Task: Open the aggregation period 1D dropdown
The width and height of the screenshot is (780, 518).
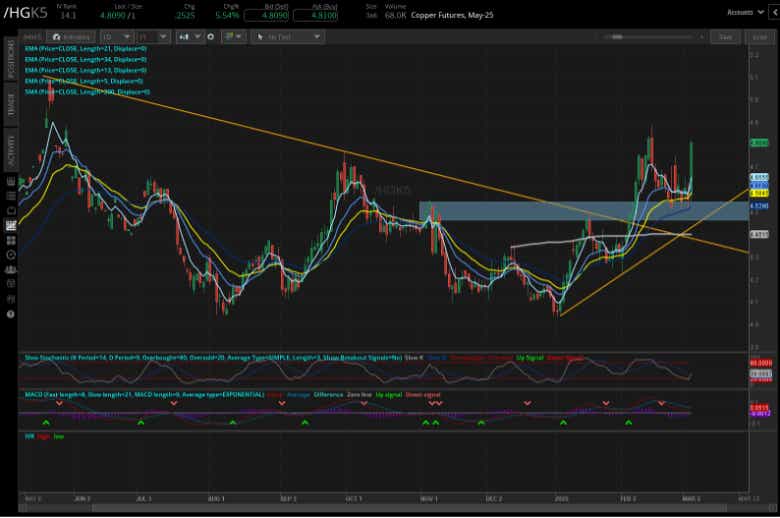Action: coord(116,37)
